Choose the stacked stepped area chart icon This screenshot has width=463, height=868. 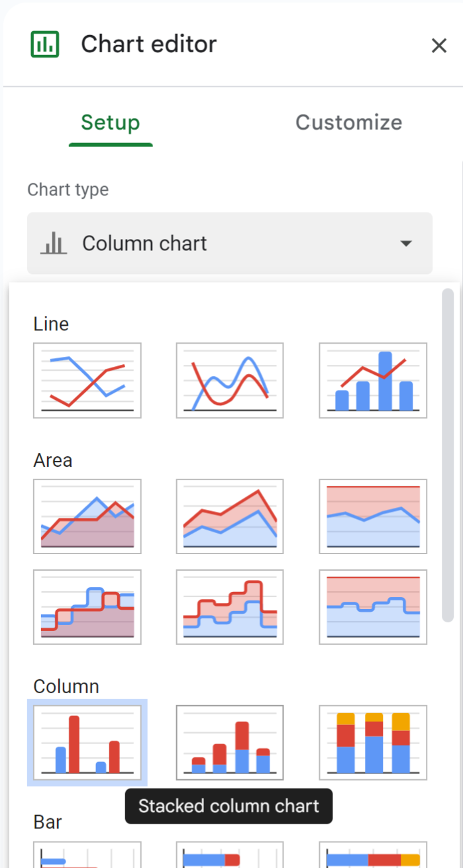[x=230, y=606]
